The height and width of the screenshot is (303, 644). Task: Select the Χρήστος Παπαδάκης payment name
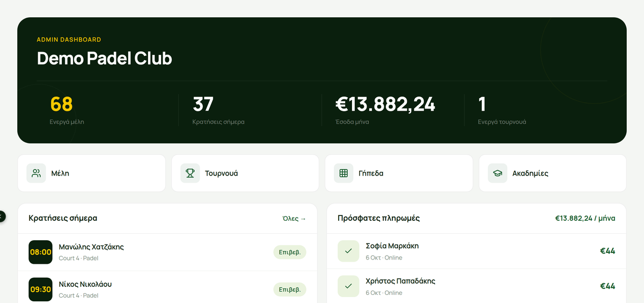tap(400, 281)
